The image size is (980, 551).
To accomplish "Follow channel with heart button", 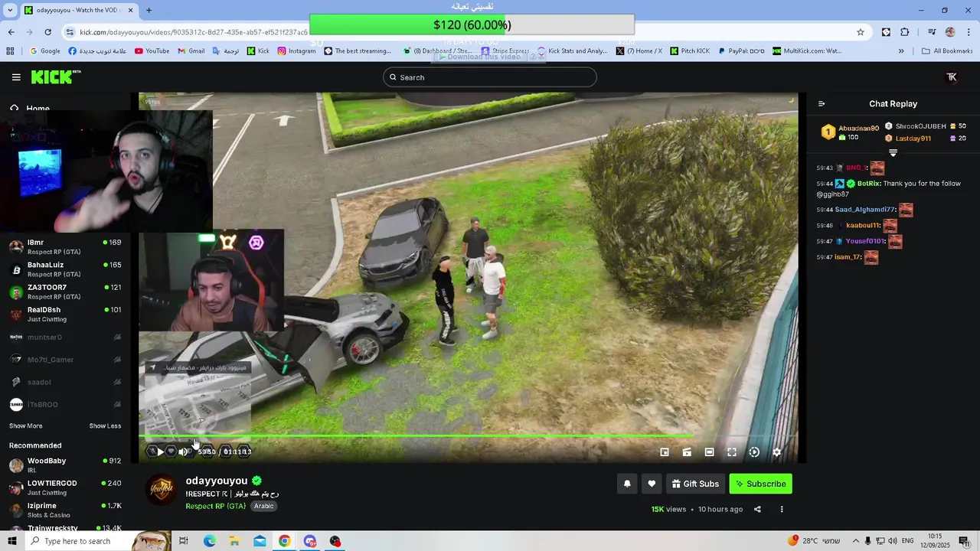I will 652,484.
